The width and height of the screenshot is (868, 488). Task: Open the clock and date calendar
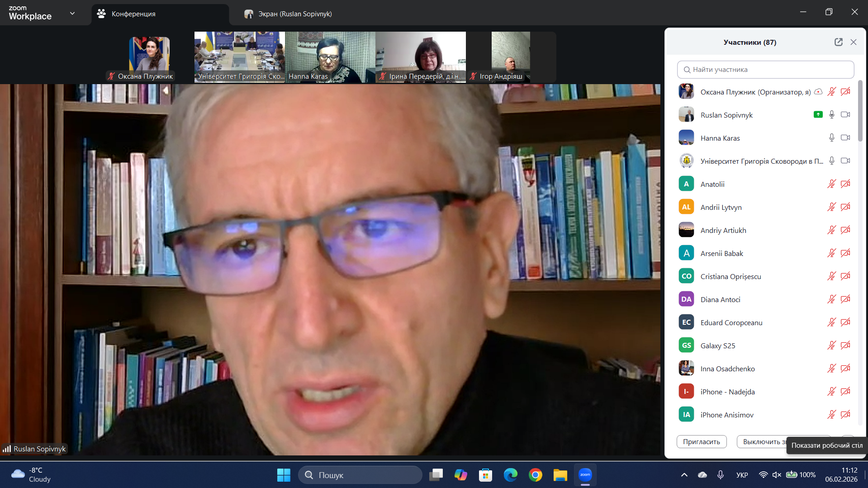tap(841, 475)
